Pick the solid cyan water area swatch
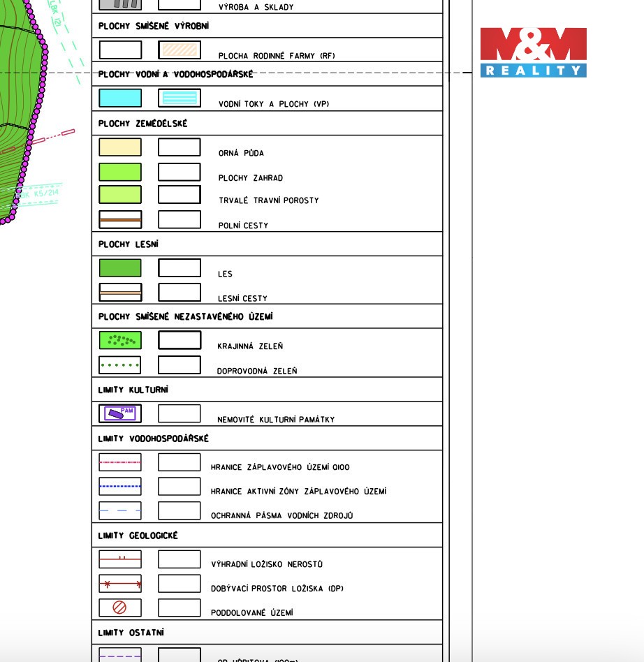Image resolution: width=644 pixels, height=662 pixels. pos(120,98)
